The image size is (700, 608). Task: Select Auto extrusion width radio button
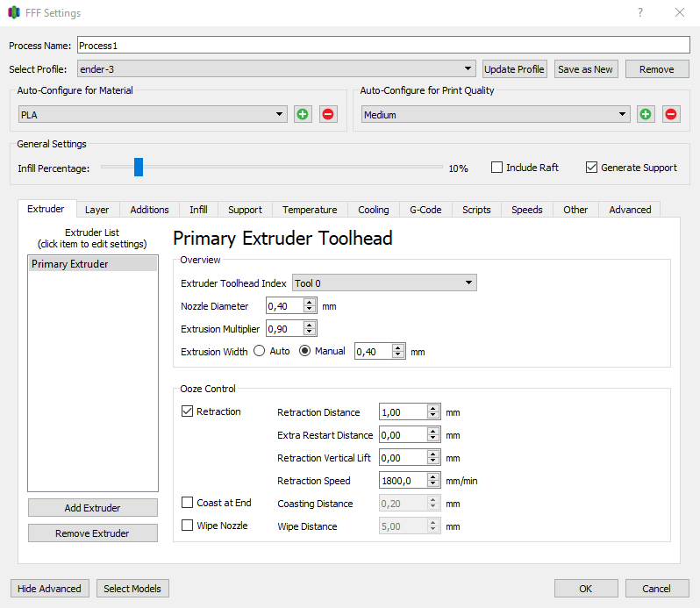pos(260,351)
